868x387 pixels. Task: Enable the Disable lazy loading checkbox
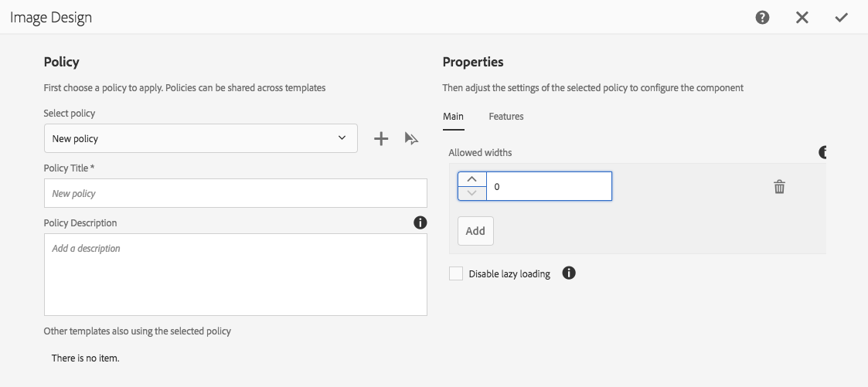point(456,273)
